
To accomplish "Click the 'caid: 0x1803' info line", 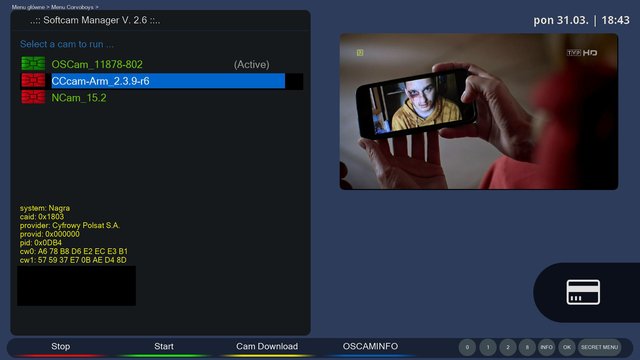I will [42, 217].
